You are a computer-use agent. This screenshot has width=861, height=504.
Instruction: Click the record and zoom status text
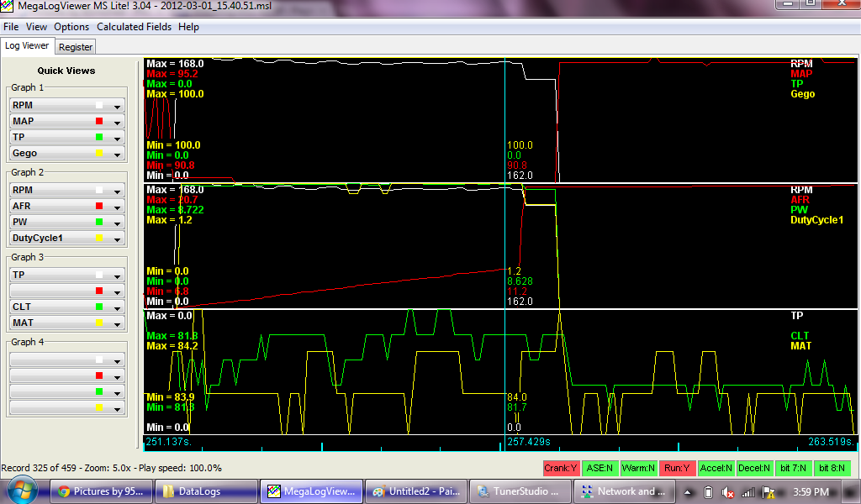tap(112, 469)
